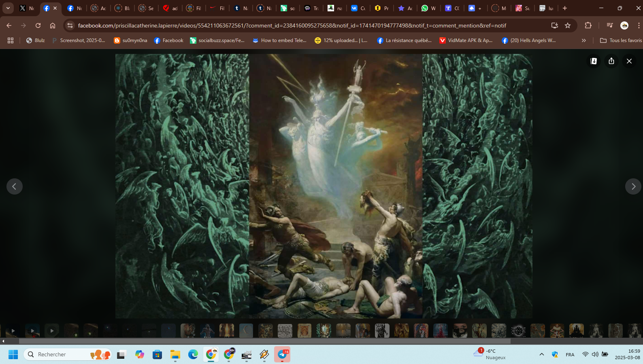Open the Facebook bookmark

pyautogui.click(x=169, y=40)
